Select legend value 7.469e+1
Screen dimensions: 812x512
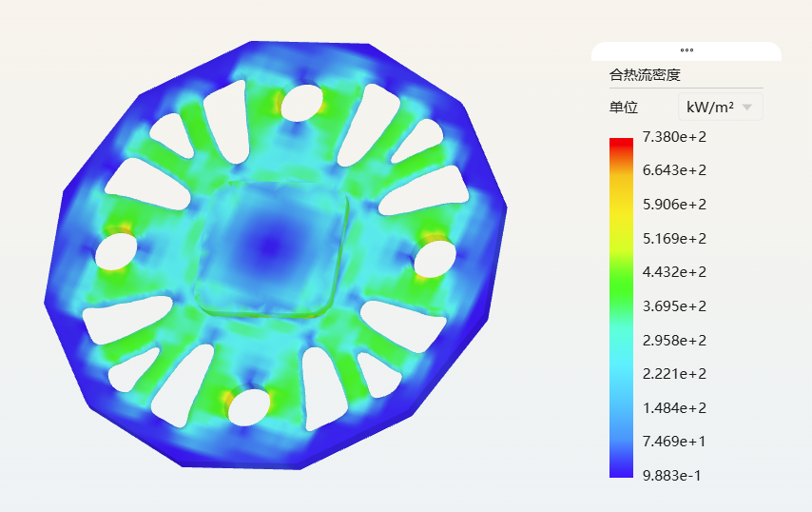pyautogui.click(x=674, y=441)
